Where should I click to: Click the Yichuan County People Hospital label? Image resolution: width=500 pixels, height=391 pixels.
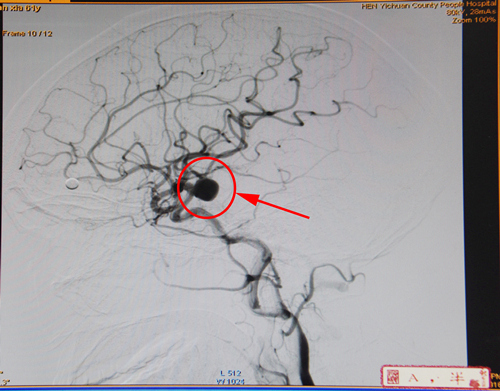[429, 5]
